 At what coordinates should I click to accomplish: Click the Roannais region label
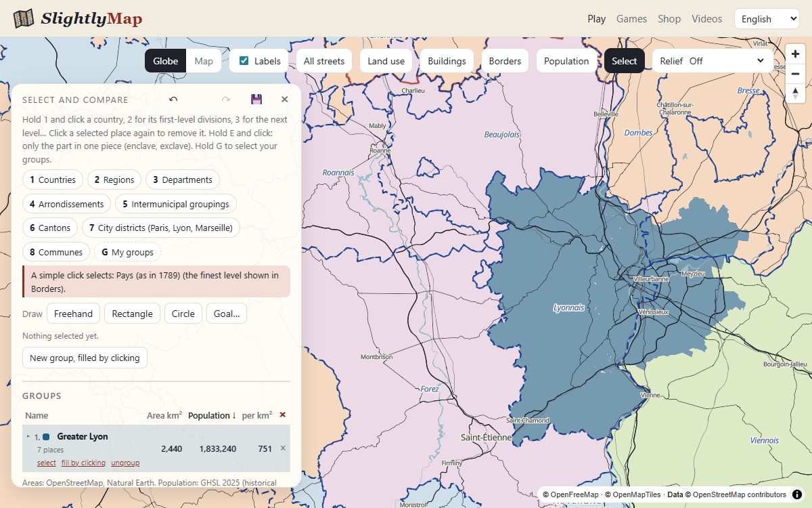(338, 173)
